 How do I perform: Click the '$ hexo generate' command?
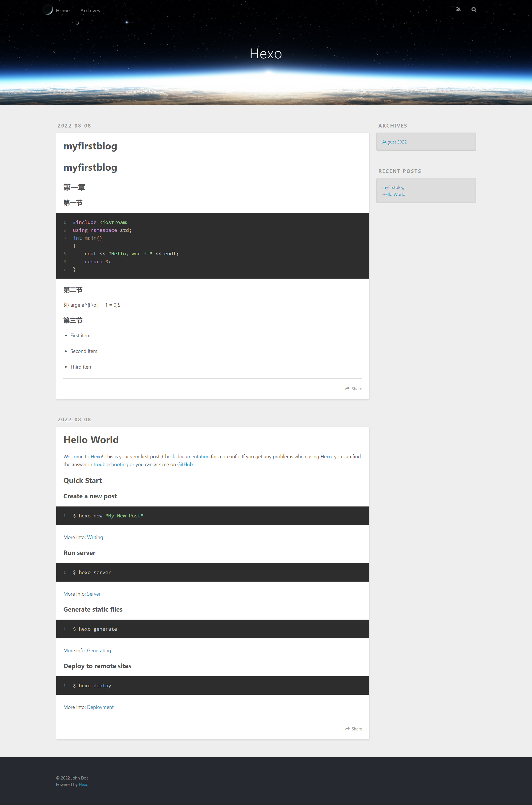[95, 629]
